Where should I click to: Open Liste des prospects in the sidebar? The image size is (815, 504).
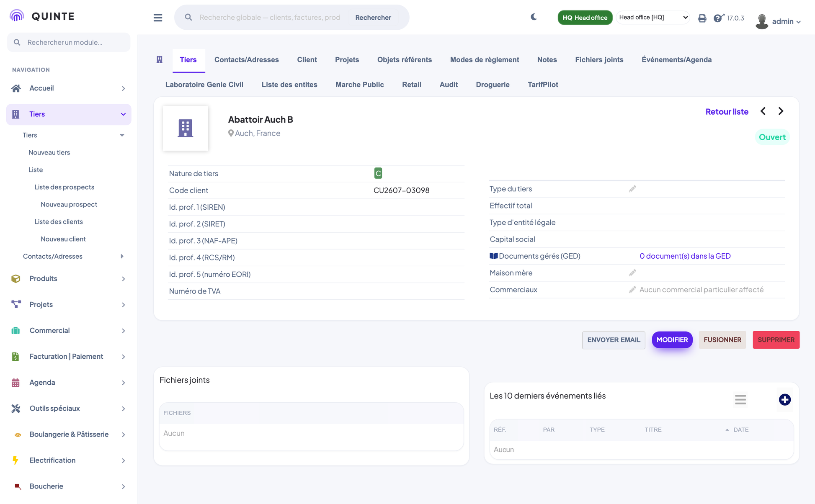(64, 187)
